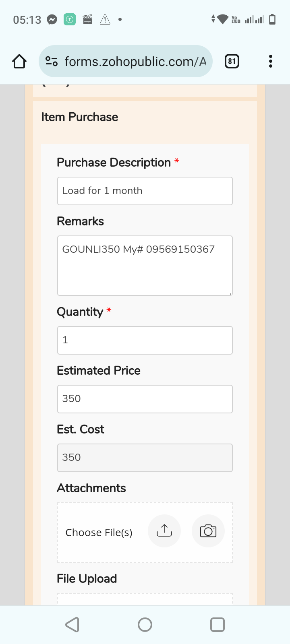Image resolution: width=290 pixels, height=644 pixels.
Task: Select the Estimated Price field
Action: coord(145,399)
